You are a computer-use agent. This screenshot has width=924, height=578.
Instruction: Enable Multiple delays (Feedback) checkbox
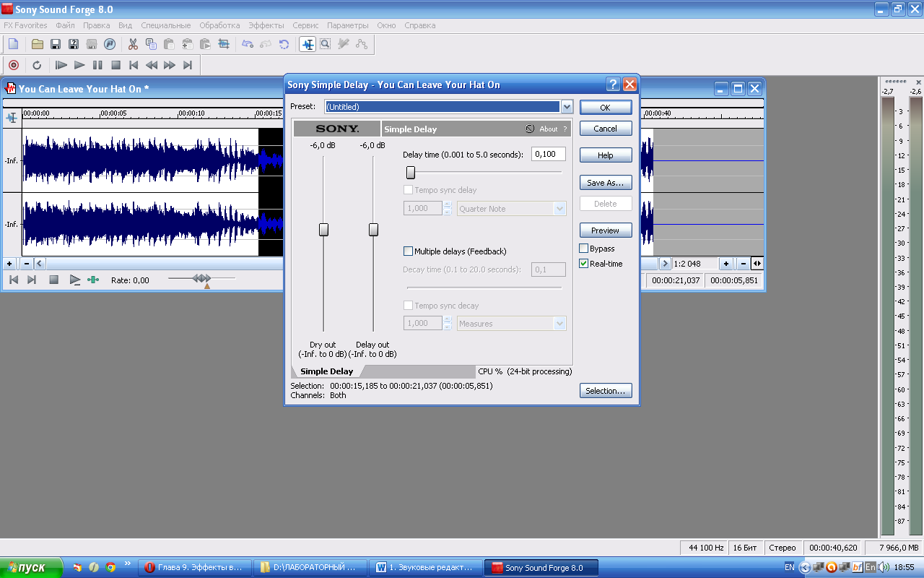tap(408, 251)
